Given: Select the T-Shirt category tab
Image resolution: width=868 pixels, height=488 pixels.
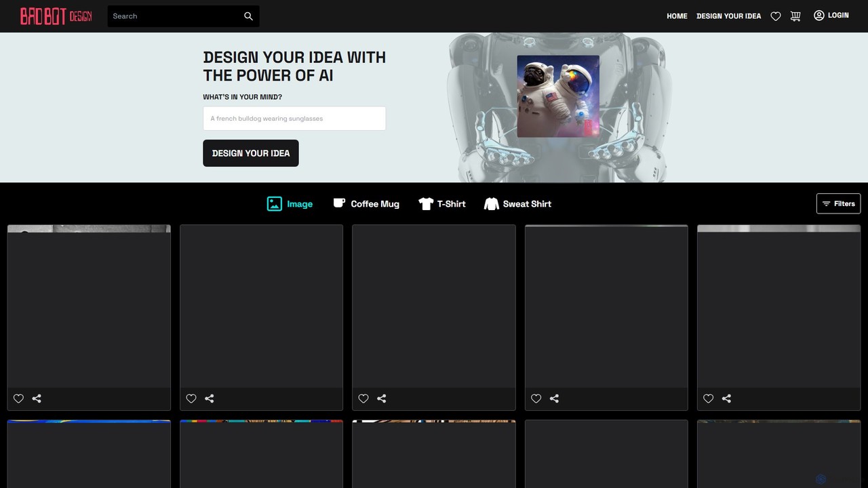Looking at the screenshot, I should [442, 204].
